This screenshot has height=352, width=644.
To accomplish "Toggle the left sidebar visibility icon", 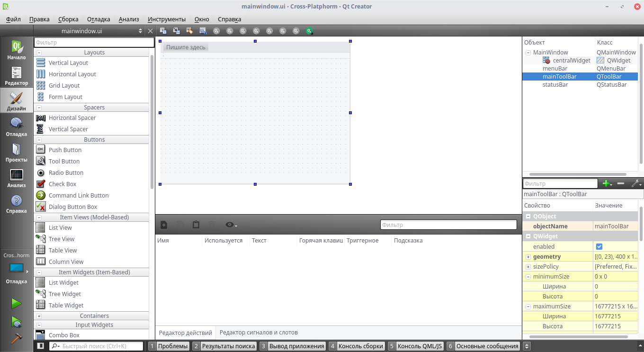I will click(41, 346).
